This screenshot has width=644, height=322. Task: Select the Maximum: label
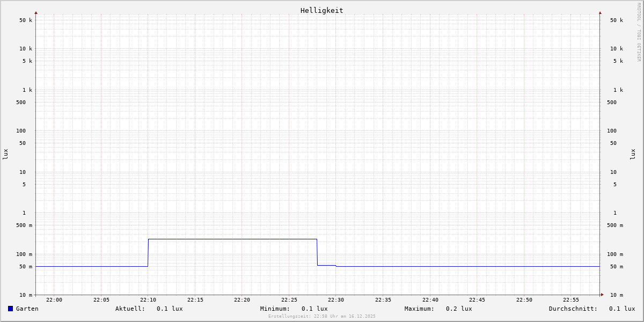coord(420,309)
